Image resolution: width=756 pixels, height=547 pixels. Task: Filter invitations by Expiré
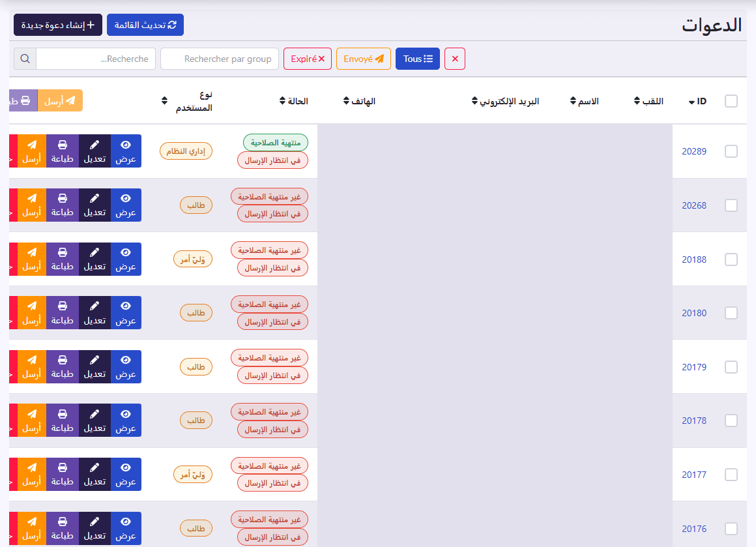[x=308, y=59]
